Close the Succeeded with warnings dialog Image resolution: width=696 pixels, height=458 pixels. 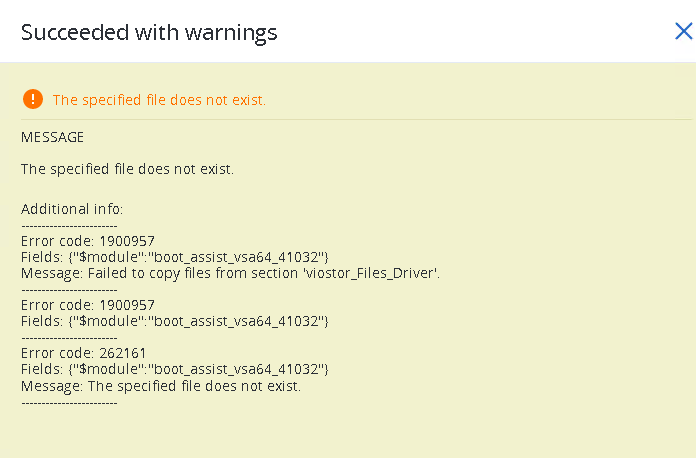pos(683,32)
